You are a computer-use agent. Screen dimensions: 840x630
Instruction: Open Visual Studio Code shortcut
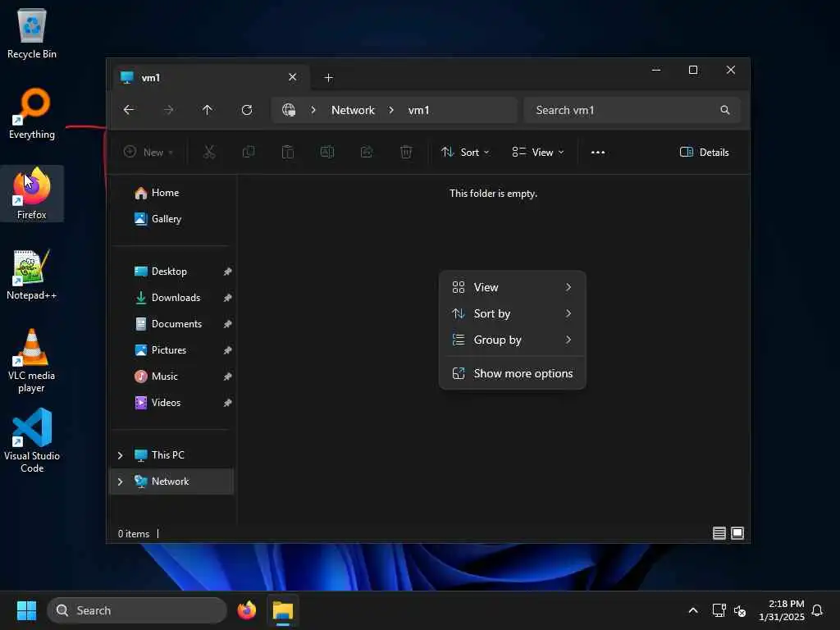(x=32, y=441)
